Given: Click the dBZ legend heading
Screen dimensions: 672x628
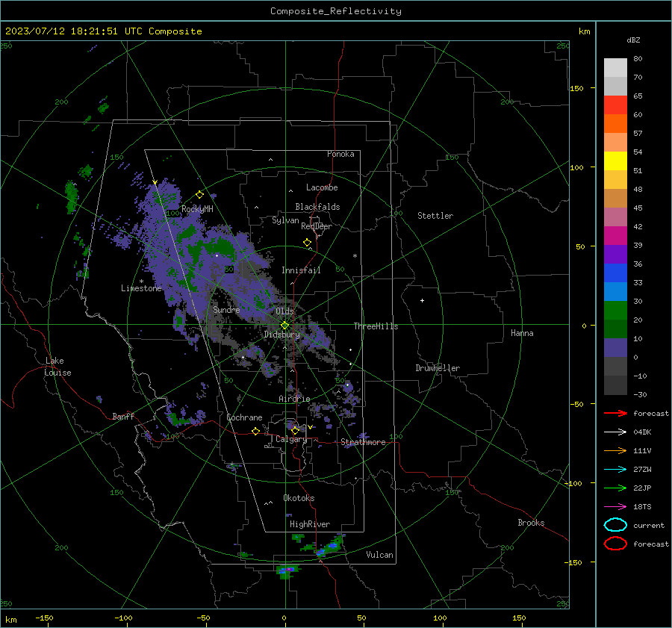Looking at the screenshot, I should 633,40.
